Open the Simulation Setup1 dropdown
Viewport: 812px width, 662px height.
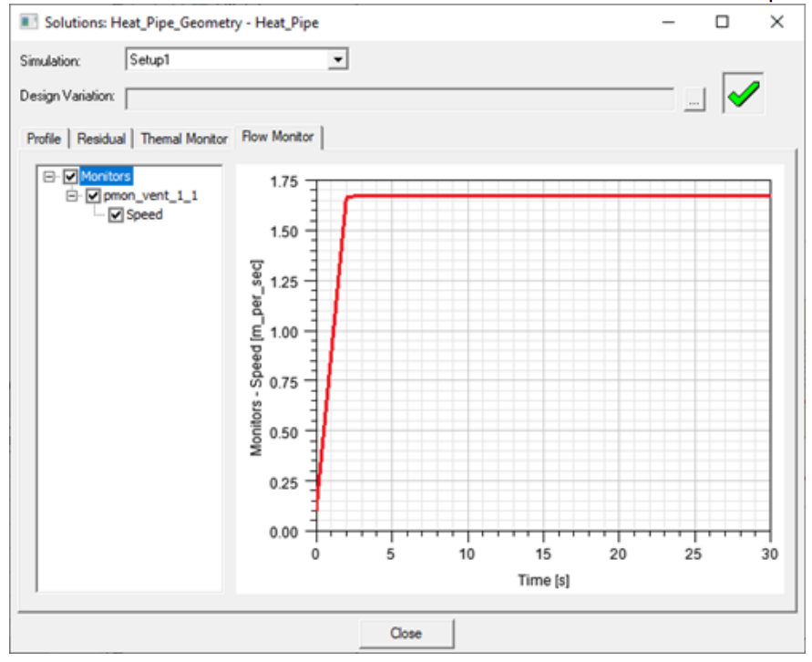tap(338, 60)
